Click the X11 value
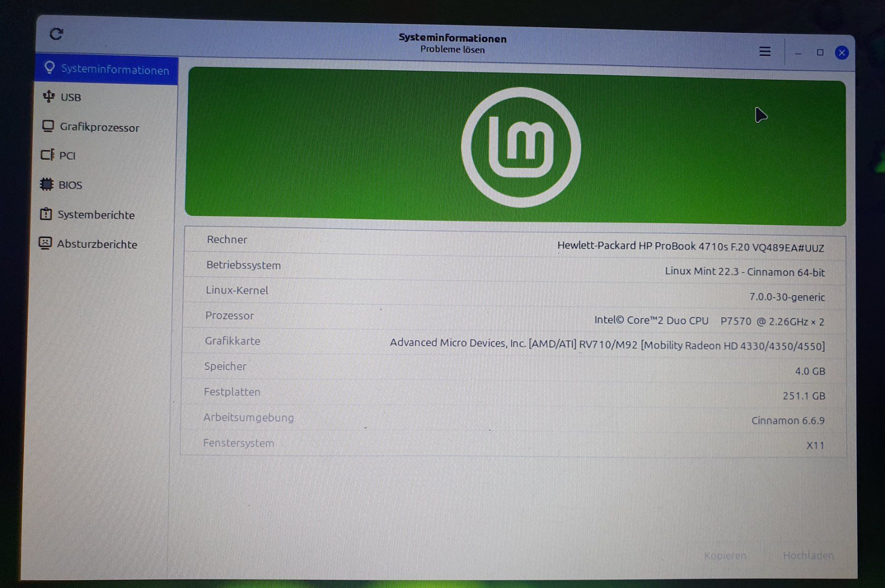This screenshot has width=885, height=588. 815,445
